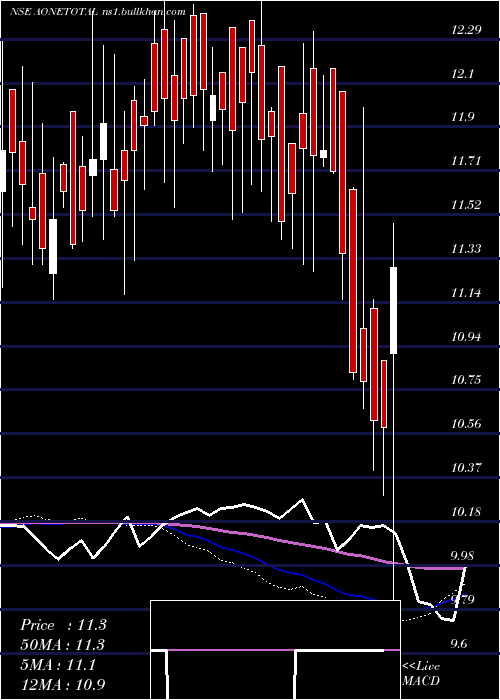Screen dimensions: 500x700
Task: Click the 9.6 price axis label
Action: (459, 644)
